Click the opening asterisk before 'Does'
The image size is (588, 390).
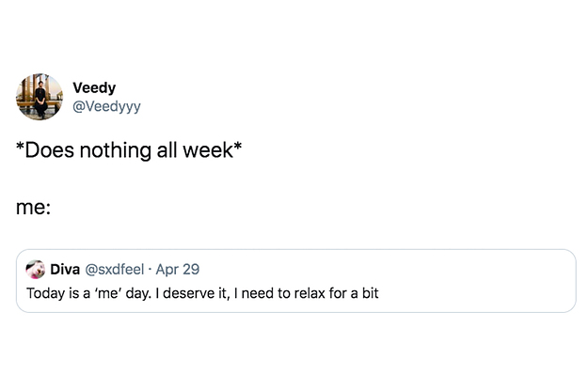coord(21,146)
